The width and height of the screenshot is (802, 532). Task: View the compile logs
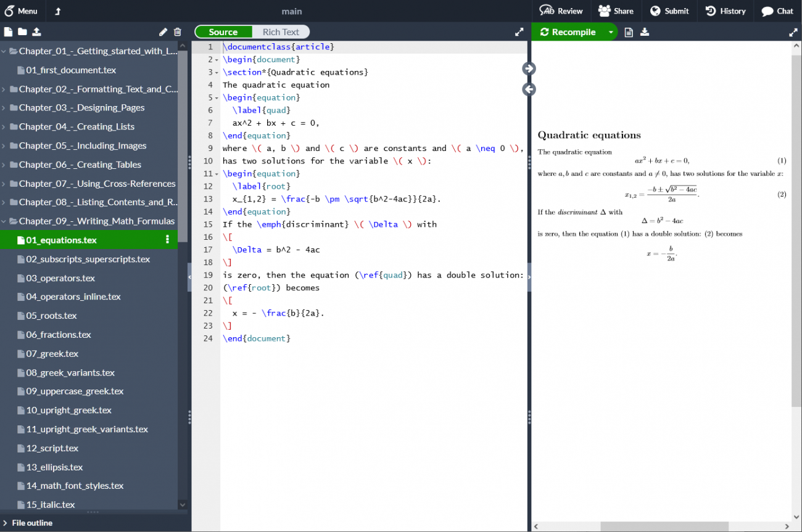click(628, 31)
